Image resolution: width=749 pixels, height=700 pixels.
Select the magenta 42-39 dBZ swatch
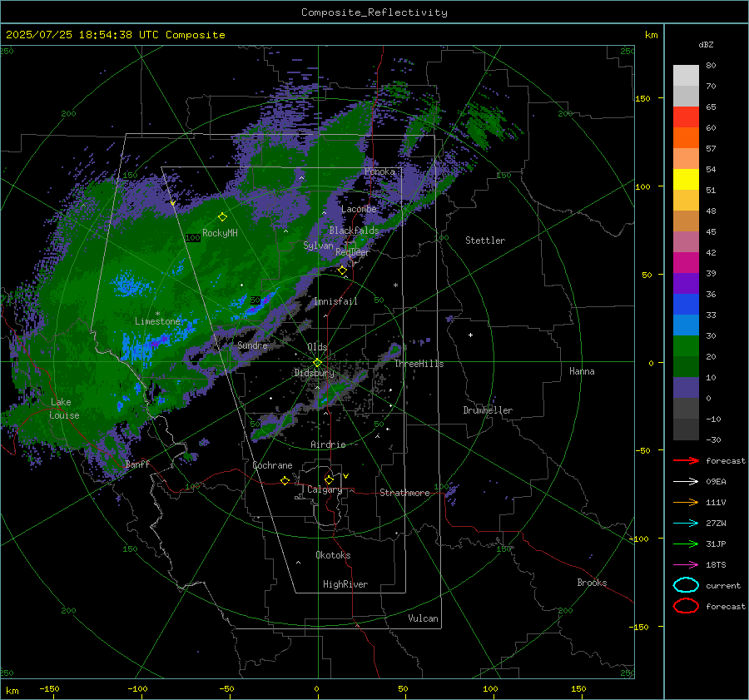tap(686, 263)
